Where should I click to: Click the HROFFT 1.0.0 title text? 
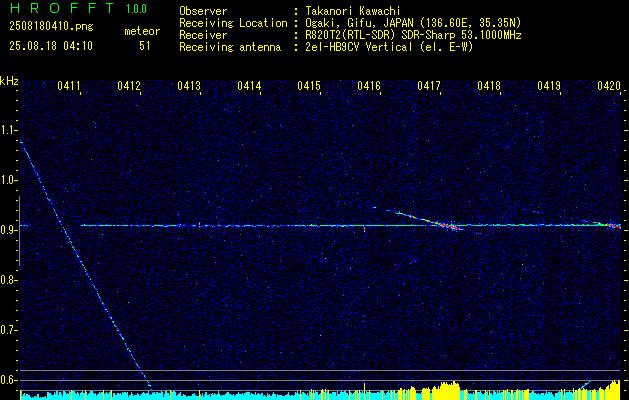click(78, 8)
